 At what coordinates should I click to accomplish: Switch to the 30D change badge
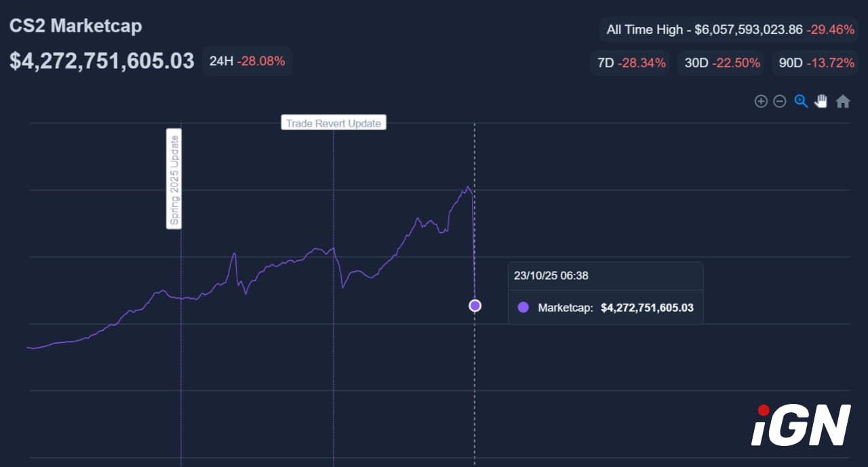tap(720, 63)
